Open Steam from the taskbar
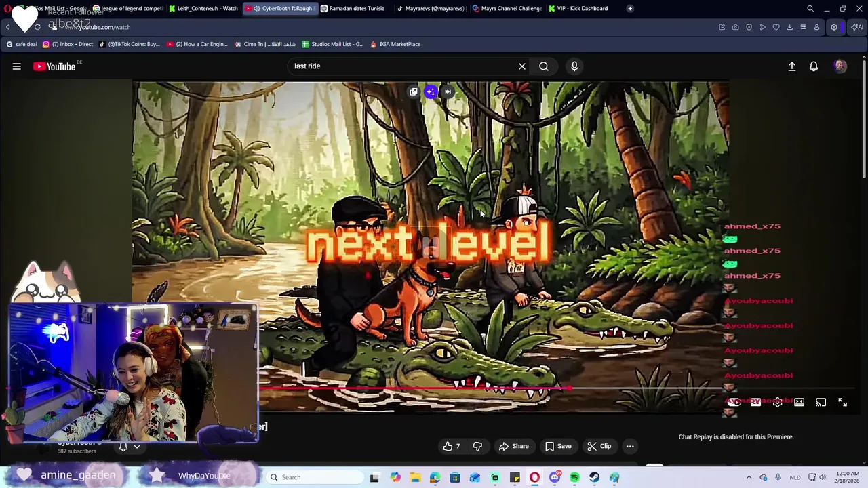Viewport: 868px width, 488px height. 594,477
